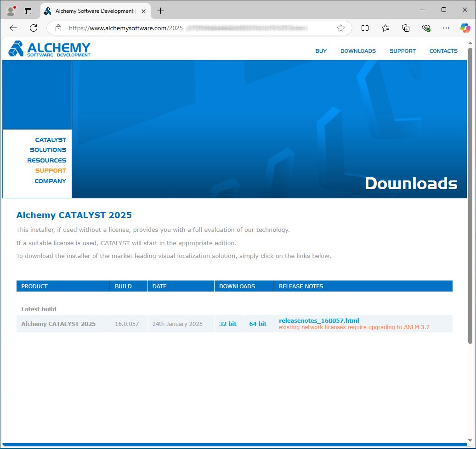Open the BUY menu item

pyautogui.click(x=321, y=51)
